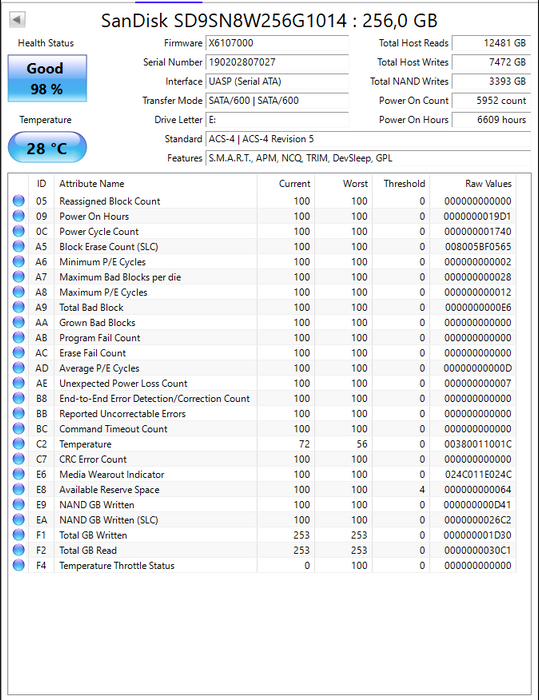Viewport: 539px width, 700px height.
Task: Click the Raw Values column header
Action: (473, 183)
